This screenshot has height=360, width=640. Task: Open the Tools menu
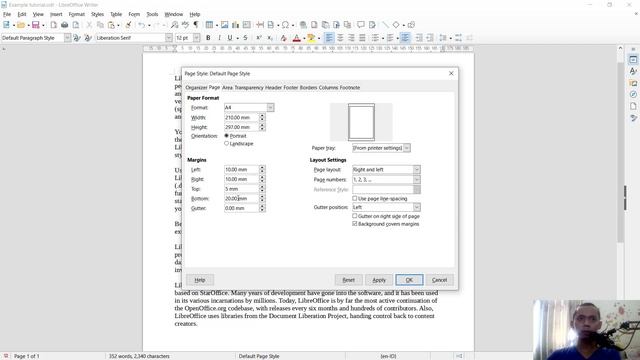click(152, 14)
